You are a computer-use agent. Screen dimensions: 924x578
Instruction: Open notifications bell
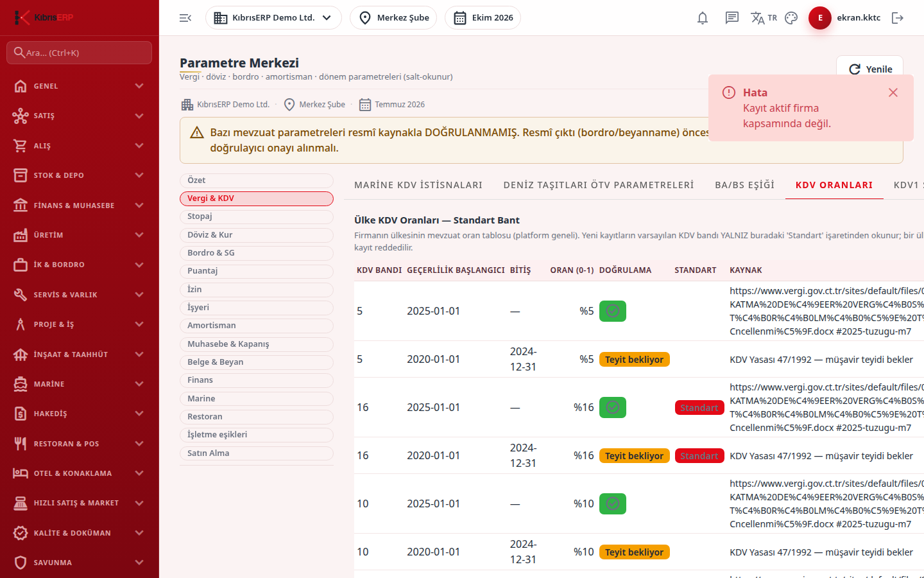click(x=703, y=18)
